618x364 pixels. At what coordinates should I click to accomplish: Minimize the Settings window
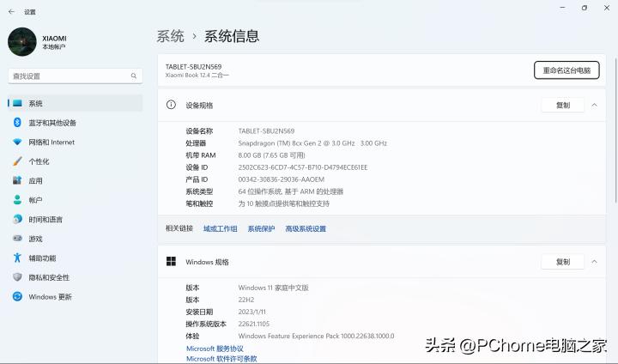[562, 8]
